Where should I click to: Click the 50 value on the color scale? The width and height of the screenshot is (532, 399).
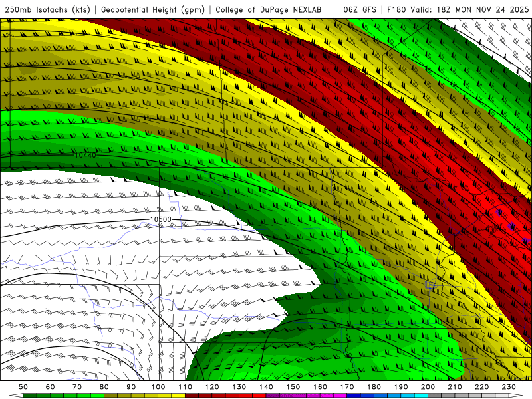pos(23,387)
